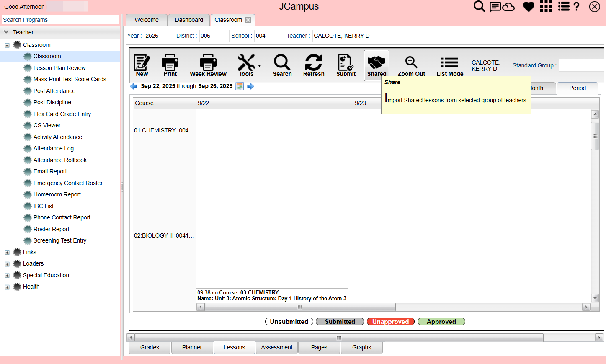Go to previous week arrow
The image size is (606, 364).
pos(134,86)
